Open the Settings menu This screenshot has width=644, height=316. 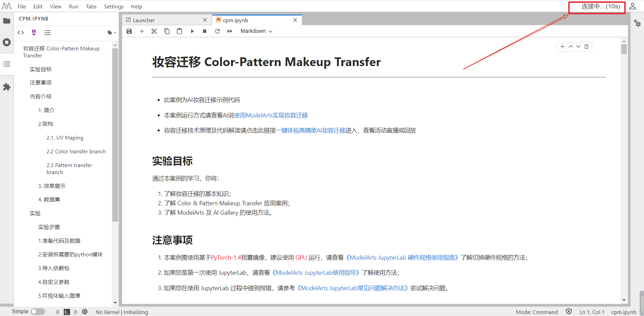tap(114, 6)
